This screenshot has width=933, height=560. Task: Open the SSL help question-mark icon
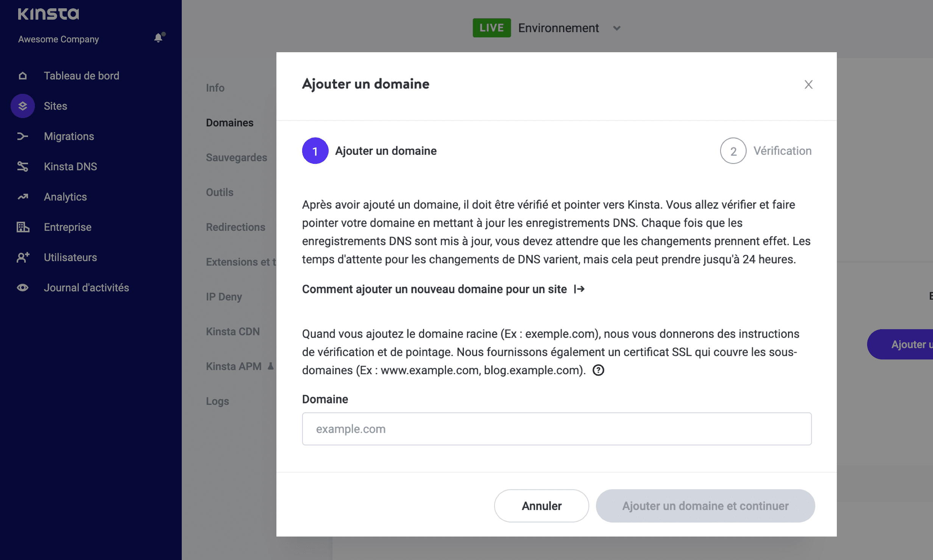(598, 370)
